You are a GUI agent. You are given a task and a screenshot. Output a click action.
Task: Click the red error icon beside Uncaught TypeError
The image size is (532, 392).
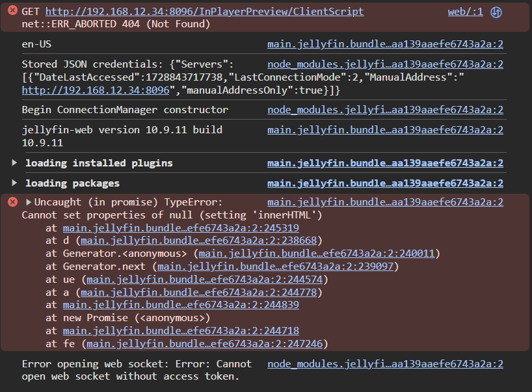12,202
